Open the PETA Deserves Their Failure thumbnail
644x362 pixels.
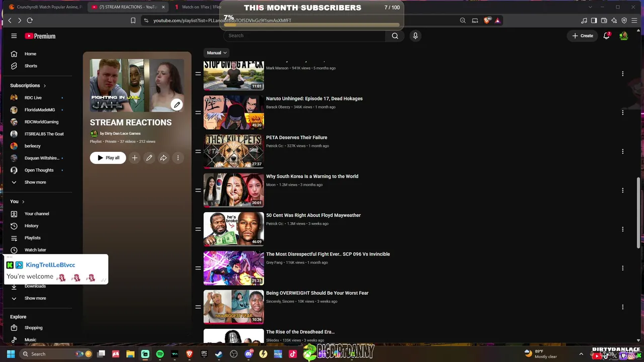coord(233,151)
